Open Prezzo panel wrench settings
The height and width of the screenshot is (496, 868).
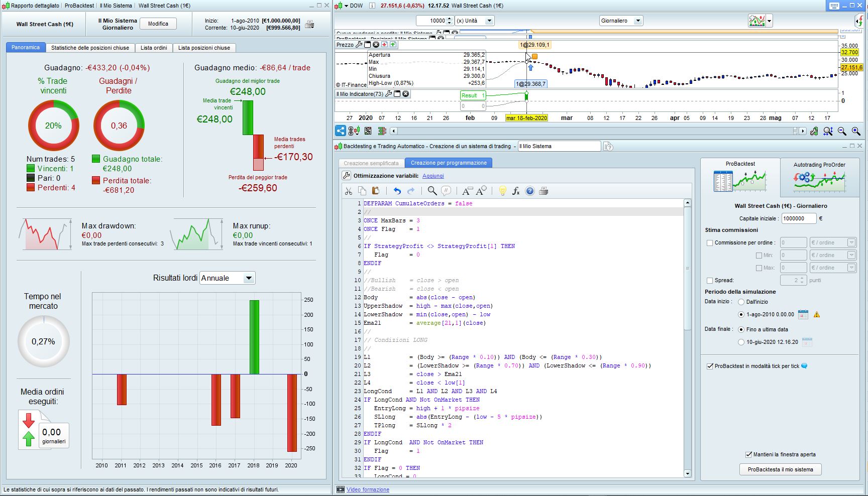point(359,45)
